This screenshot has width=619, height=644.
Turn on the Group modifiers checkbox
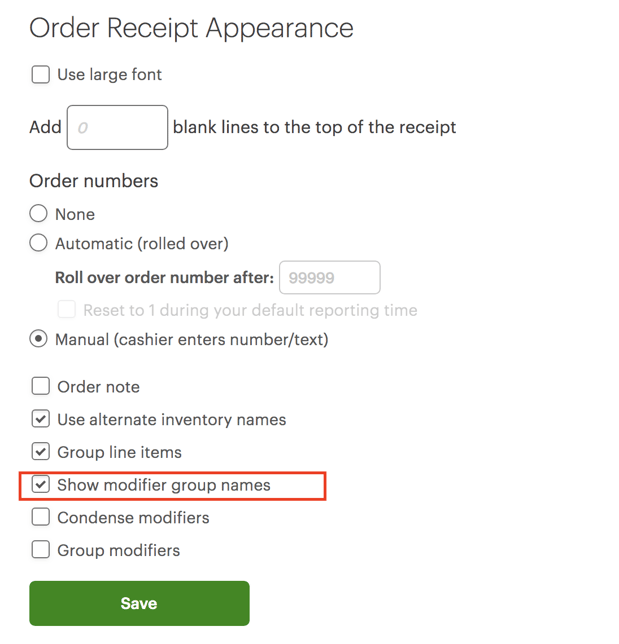[x=41, y=550]
